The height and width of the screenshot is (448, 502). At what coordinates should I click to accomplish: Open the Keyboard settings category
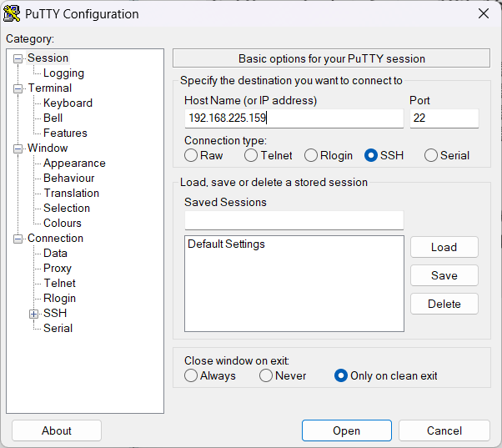tap(68, 103)
